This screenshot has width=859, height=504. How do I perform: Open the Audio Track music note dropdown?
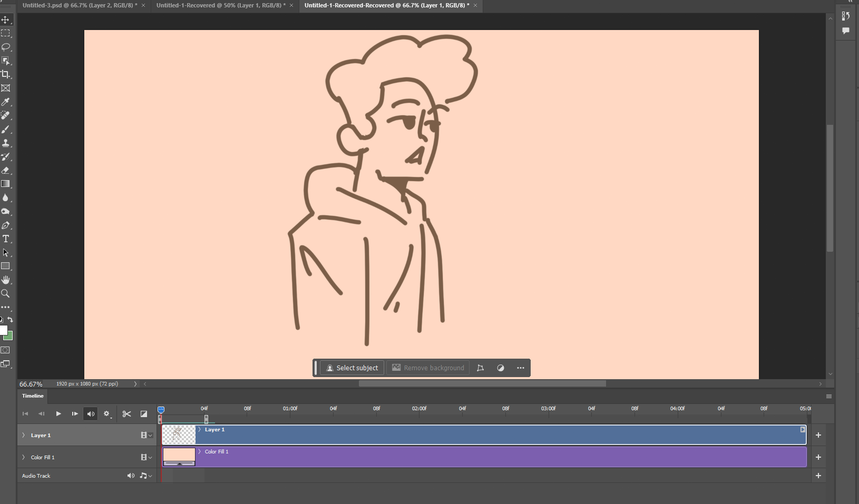145,476
